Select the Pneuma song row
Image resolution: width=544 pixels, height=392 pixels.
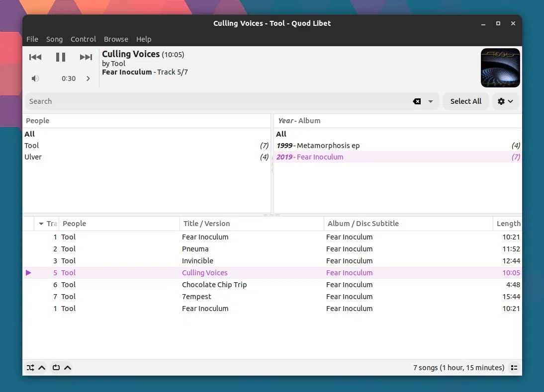pos(272,249)
